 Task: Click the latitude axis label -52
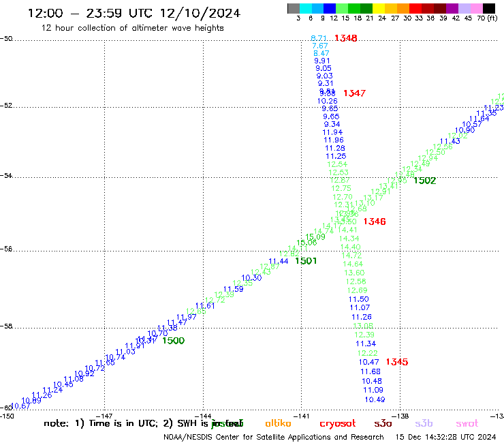6,106
